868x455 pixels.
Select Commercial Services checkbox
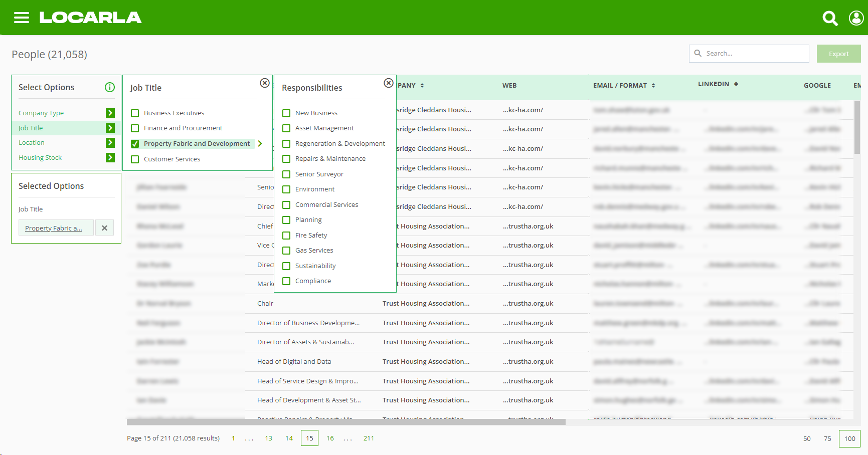pos(286,205)
